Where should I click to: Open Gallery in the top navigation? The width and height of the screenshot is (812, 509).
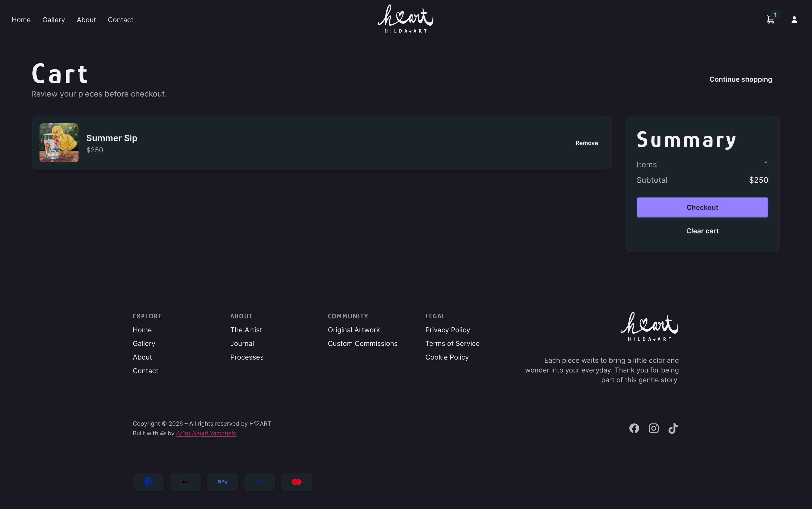(54, 20)
